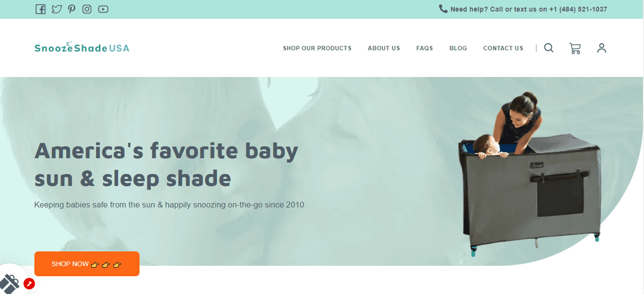Open the search magnifier icon
The width and height of the screenshot is (644, 294).
point(549,48)
